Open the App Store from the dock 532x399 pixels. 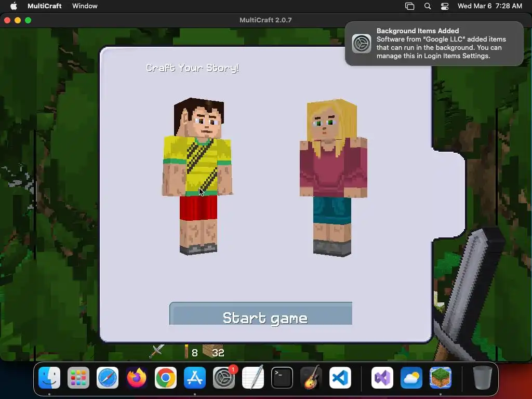point(195,378)
